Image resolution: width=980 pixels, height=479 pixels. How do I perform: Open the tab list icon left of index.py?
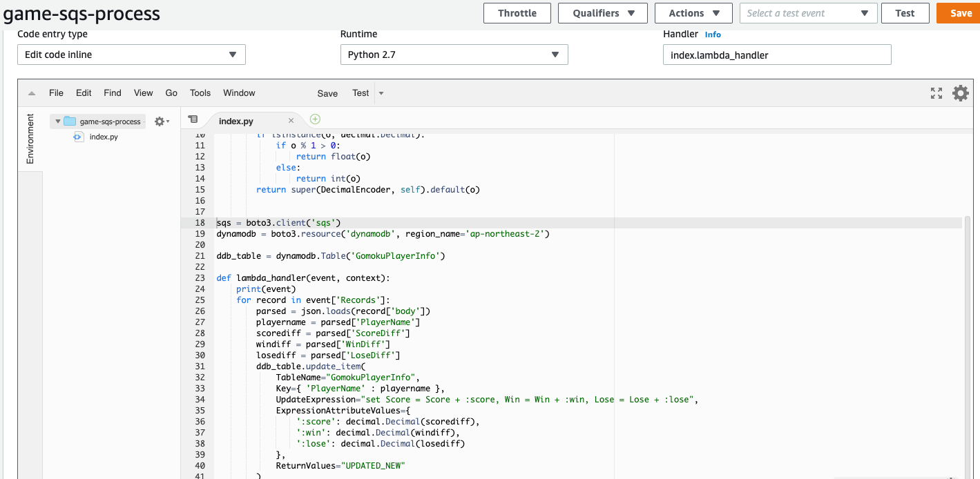pos(193,119)
